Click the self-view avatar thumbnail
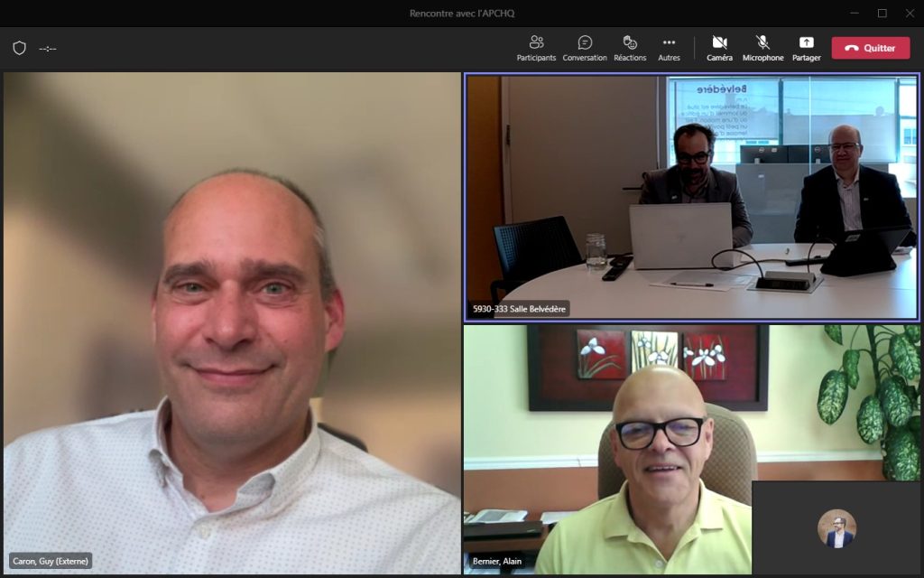 pos(836,528)
